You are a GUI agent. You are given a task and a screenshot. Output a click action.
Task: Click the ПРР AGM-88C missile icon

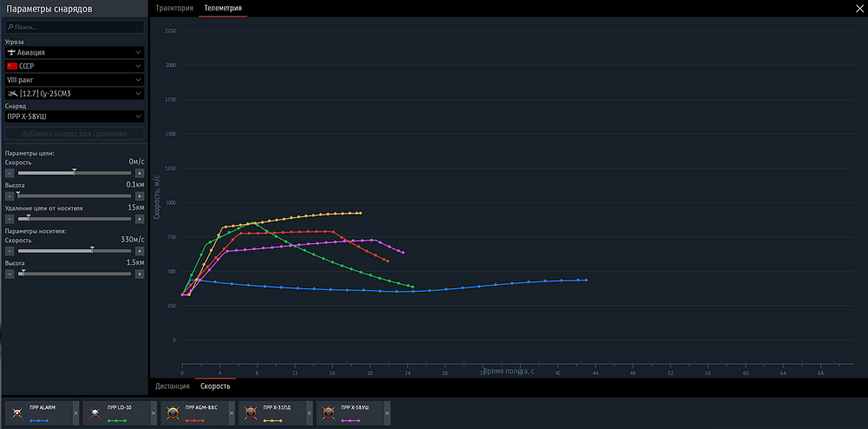[174, 413]
